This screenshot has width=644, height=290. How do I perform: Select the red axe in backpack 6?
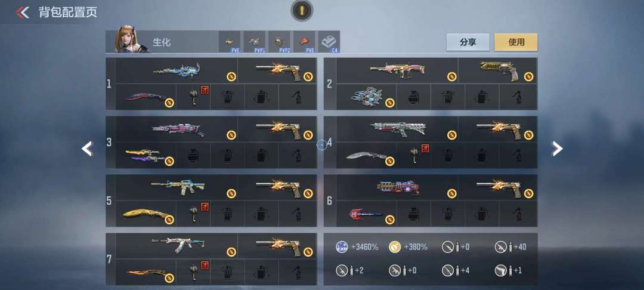[366, 214]
